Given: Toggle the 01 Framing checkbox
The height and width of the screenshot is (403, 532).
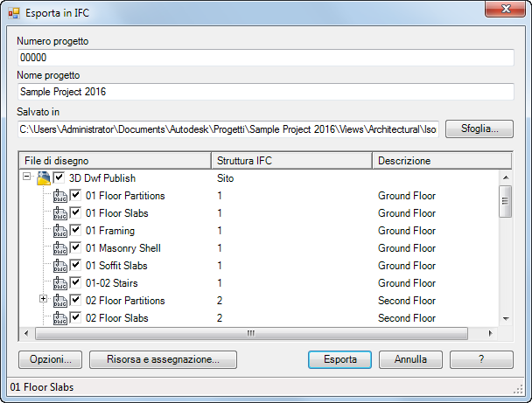Looking at the screenshot, I should pyautogui.click(x=76, y=230).
